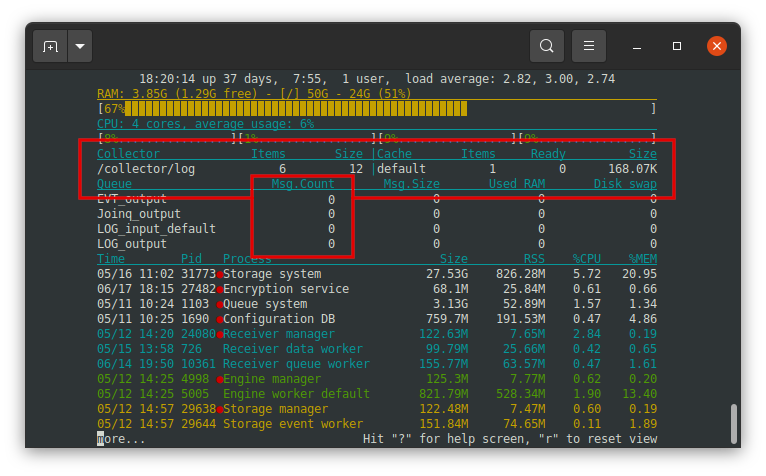Click the 168.07K cache size value
The height and width of the screenshot is (476, 766).
point(633,169)
